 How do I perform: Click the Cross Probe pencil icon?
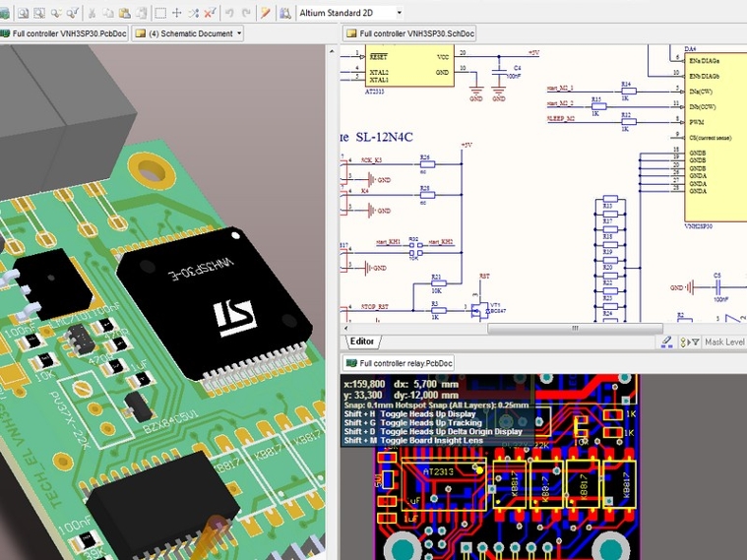point(266,13)
